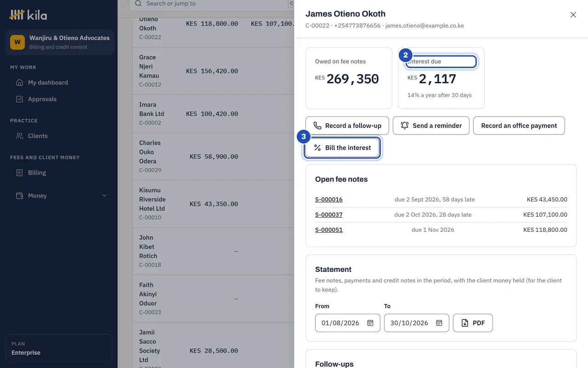Viewport: 588px width, 368px height.
Task: Click the statement From date field
Action: point(348,323)
